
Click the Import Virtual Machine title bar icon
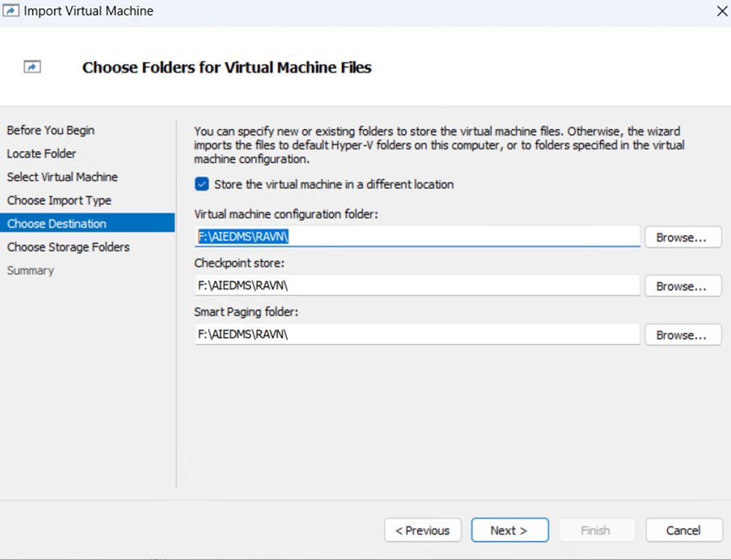11,11
